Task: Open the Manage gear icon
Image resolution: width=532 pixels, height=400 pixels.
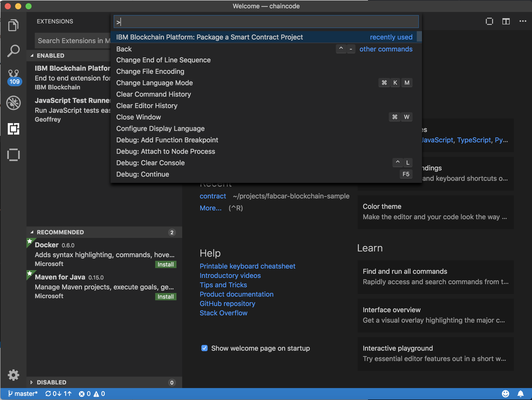Action: tap(13, 375)
